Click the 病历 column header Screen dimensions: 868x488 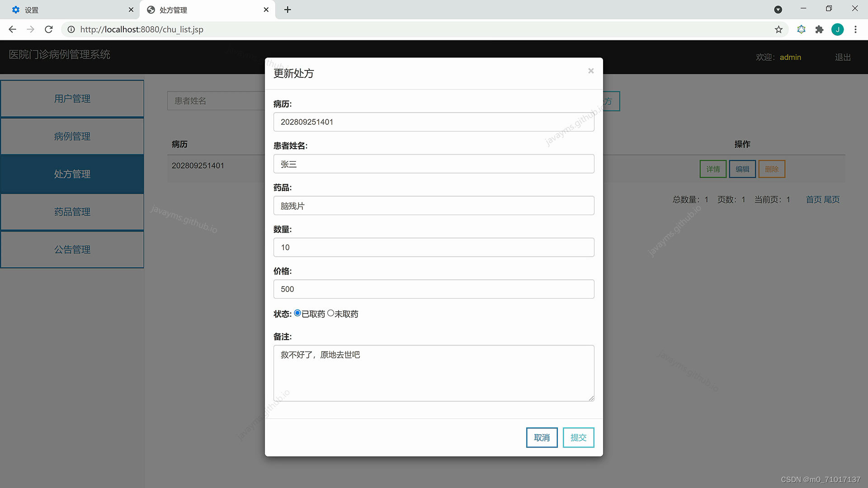[179, 144]
